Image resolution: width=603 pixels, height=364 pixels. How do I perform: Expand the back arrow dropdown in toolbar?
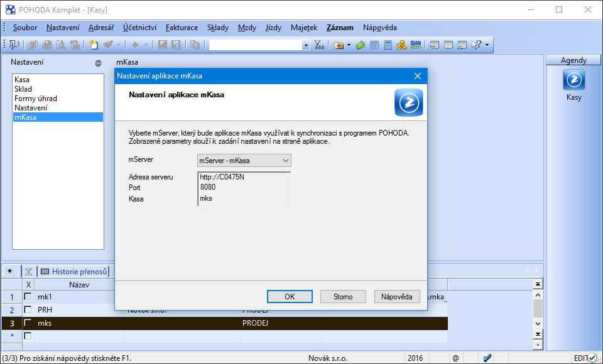(146, 45)
